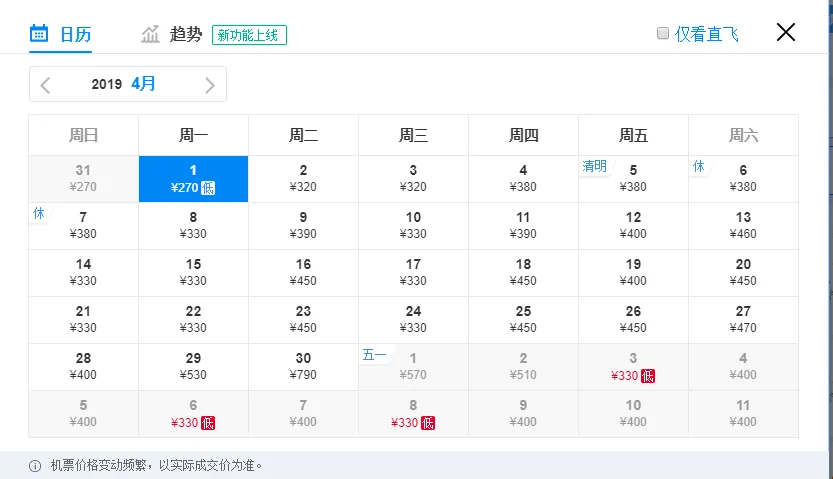Choose April 29 priced ¥530

coord(193,366)
